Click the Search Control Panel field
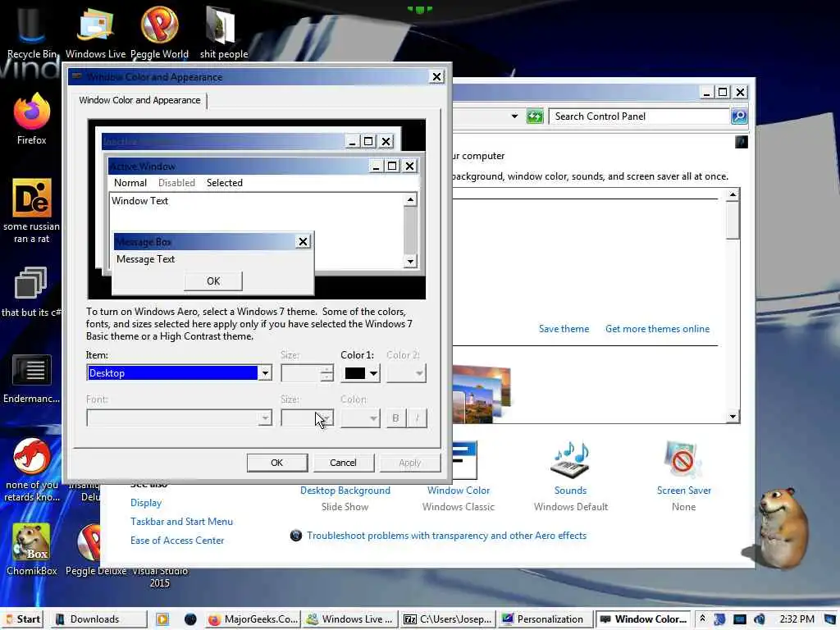The width and height of the screenshot is (840, 630). click(x=638, y=116)
